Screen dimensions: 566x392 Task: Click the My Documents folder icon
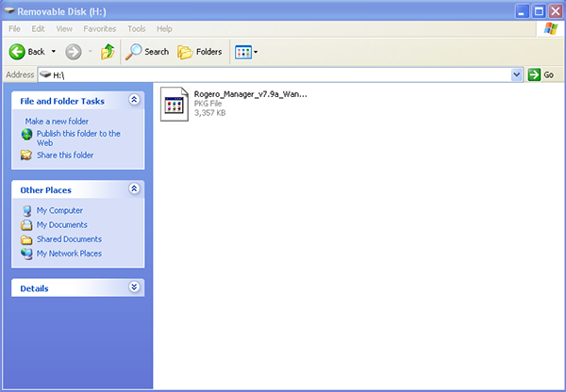point(26,224)
